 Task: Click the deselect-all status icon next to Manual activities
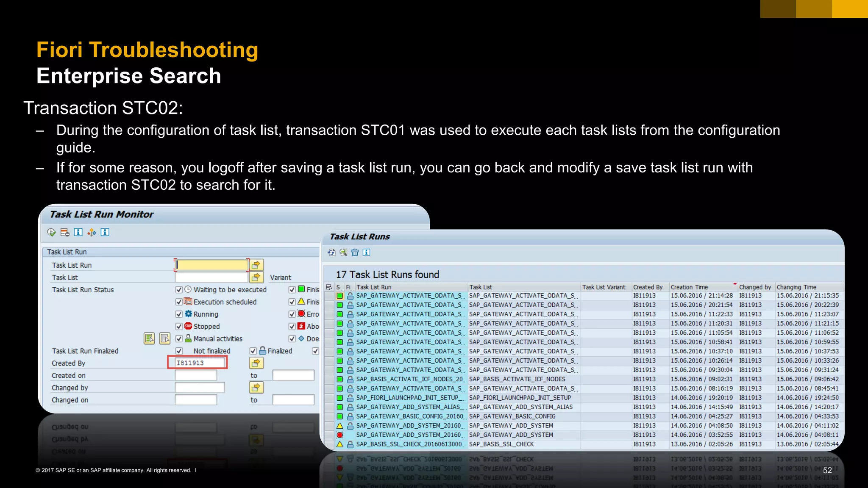click(164, 338)
